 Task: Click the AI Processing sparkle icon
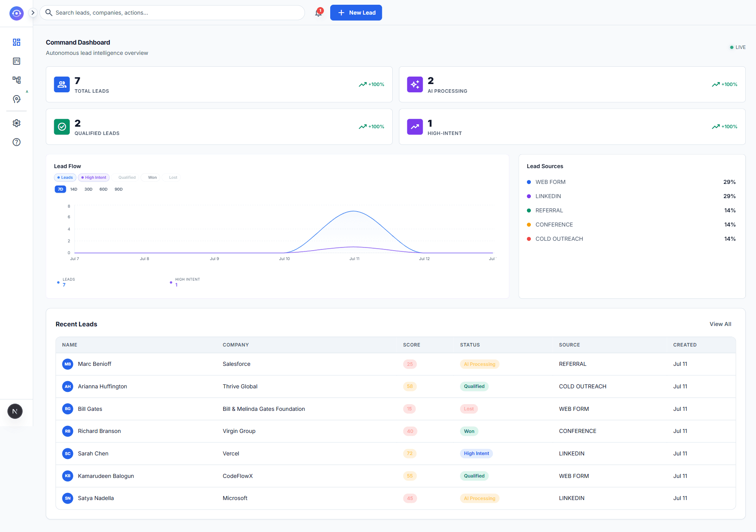click(415, 84)
